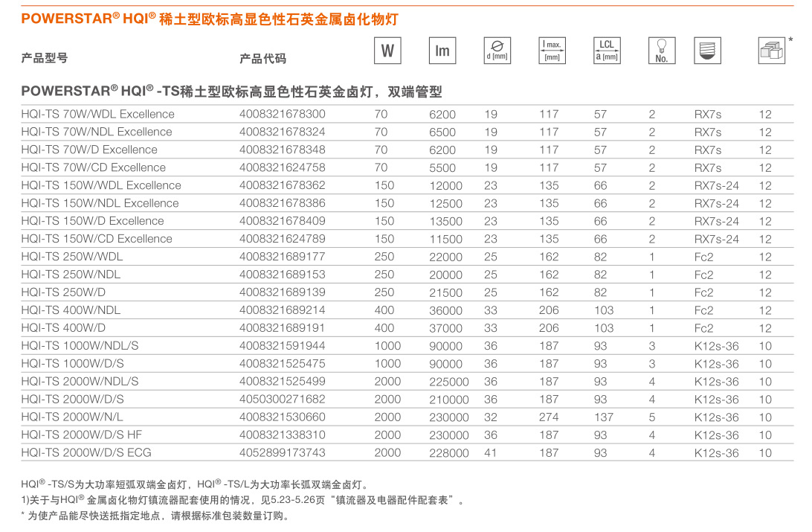This screenshot has width=812, height=532.
Task: Click the orange POWERSTAR HQI page title
Action: [210, 19]
